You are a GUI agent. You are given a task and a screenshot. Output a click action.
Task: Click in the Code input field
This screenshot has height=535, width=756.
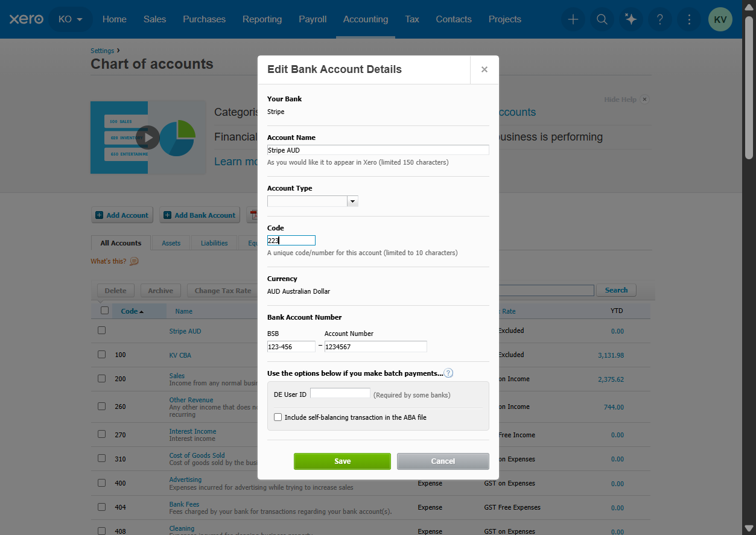coord(291,241)
